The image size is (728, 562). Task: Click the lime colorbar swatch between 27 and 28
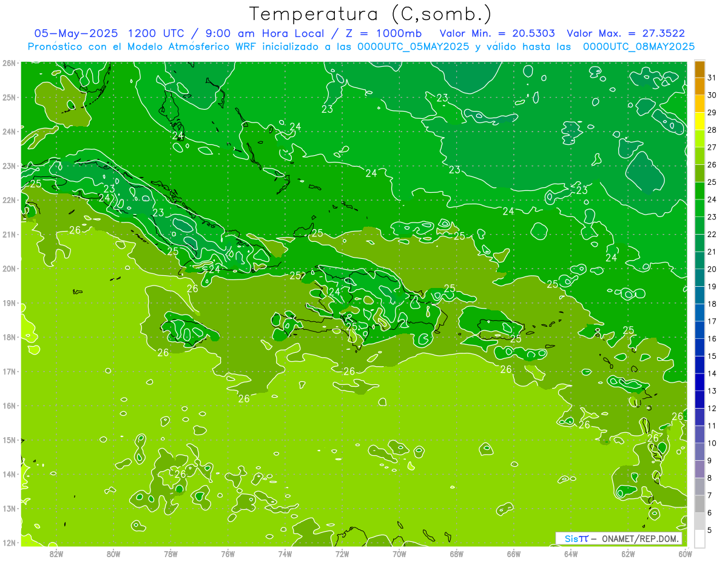click(699, 139)
